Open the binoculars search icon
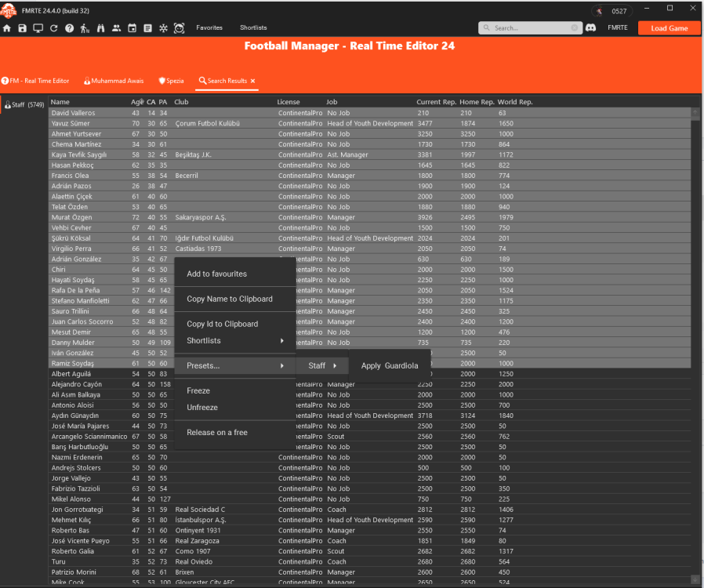 pos(100,28)
